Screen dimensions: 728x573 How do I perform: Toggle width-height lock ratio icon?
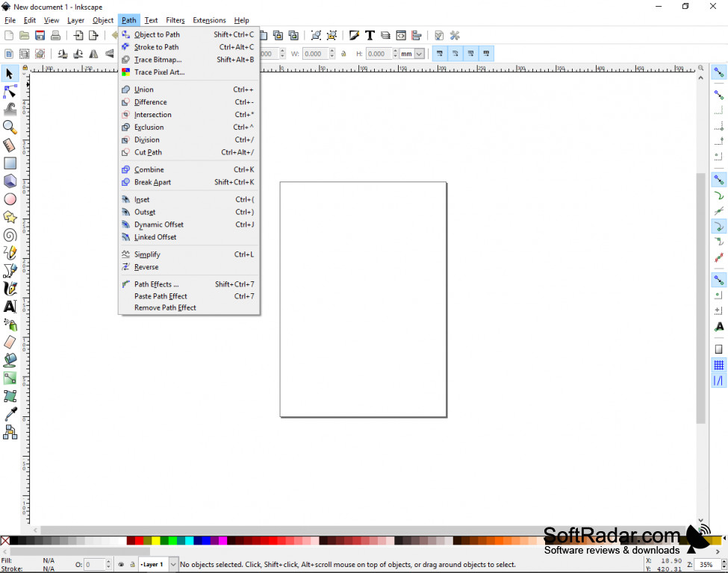click(343, 54)
